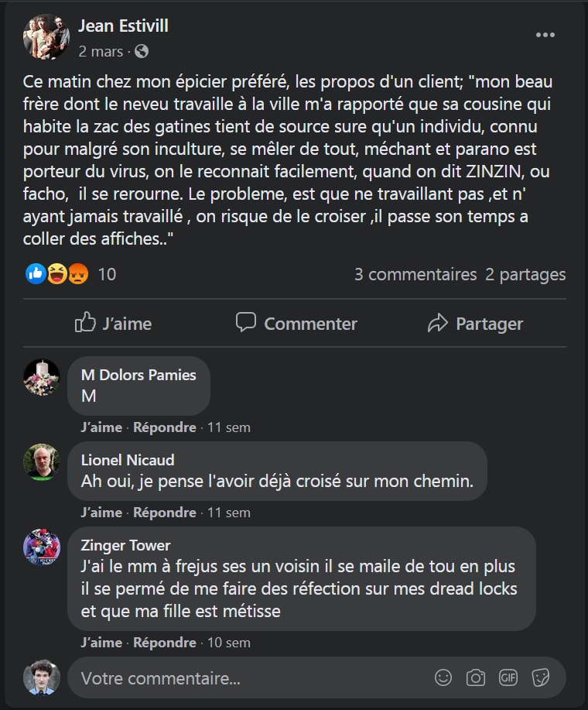588x710 pixels.
Task: Attach a photo using the camera icon
Action: [476, 678]
